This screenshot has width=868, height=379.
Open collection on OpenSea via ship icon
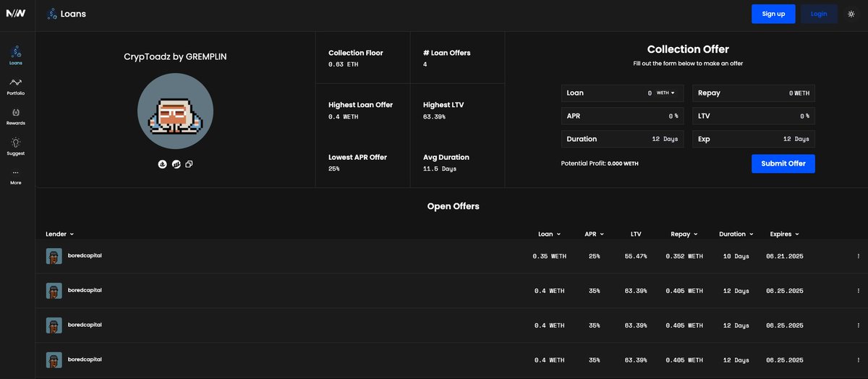click(161, 164)
